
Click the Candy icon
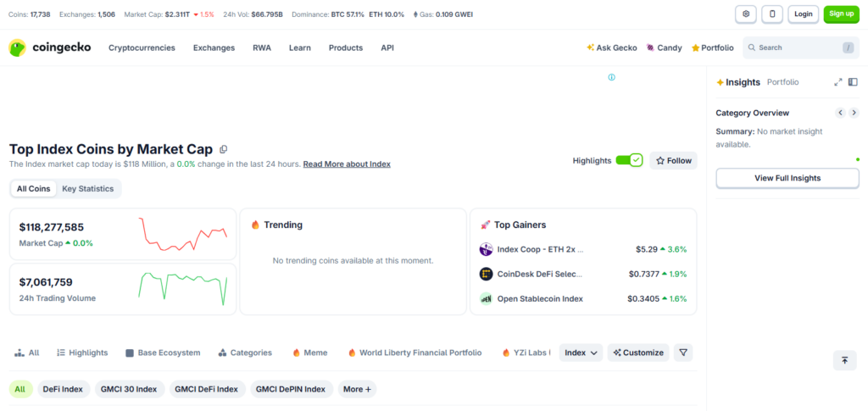click(650, 47)
